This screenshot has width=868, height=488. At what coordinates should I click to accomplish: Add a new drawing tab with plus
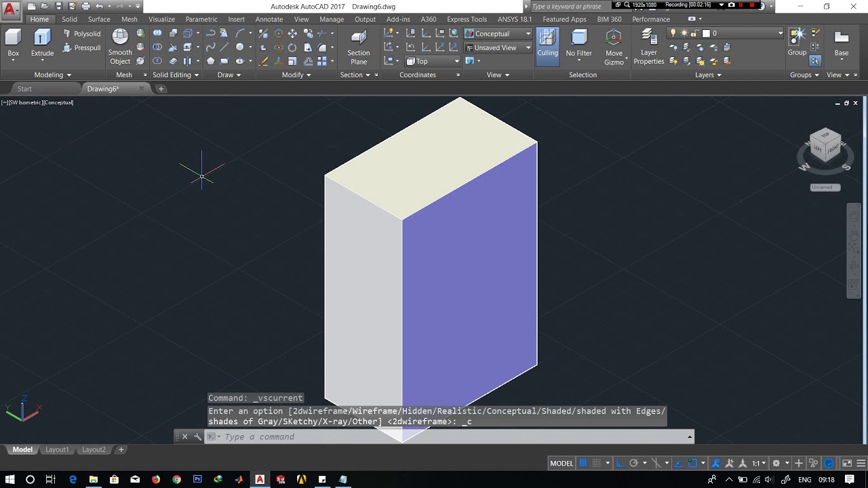(161, 89)
